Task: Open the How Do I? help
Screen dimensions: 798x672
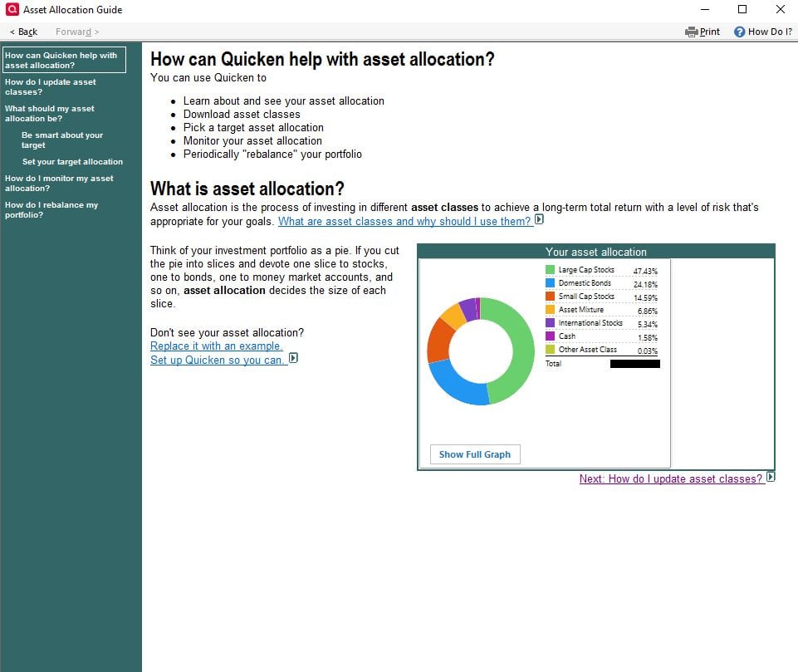Action: tap(763, 32)
